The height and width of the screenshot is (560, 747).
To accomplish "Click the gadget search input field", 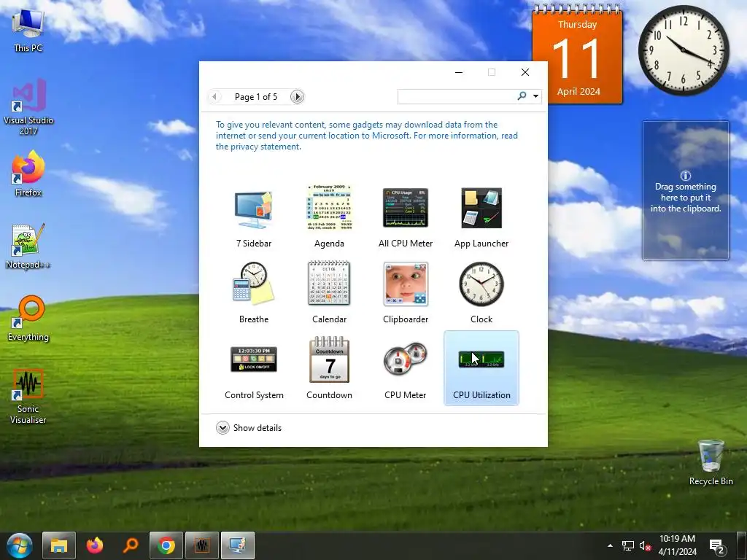I will coord(457,97).
